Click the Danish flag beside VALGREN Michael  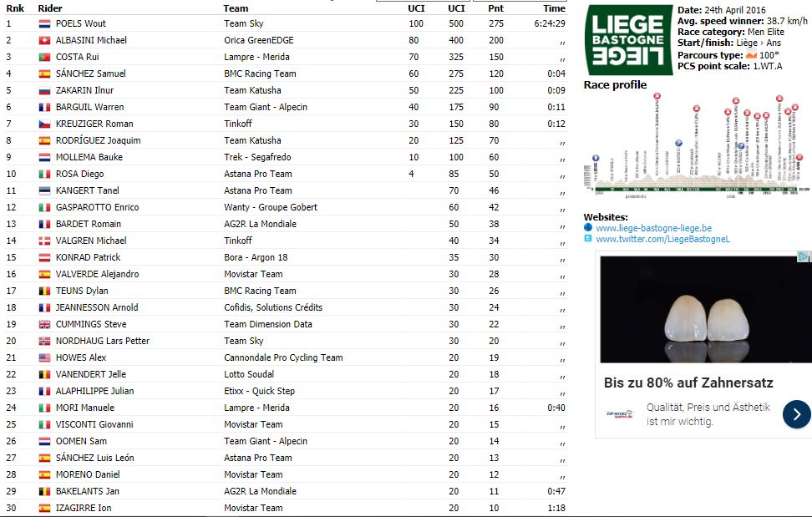[x=44, y=241]
